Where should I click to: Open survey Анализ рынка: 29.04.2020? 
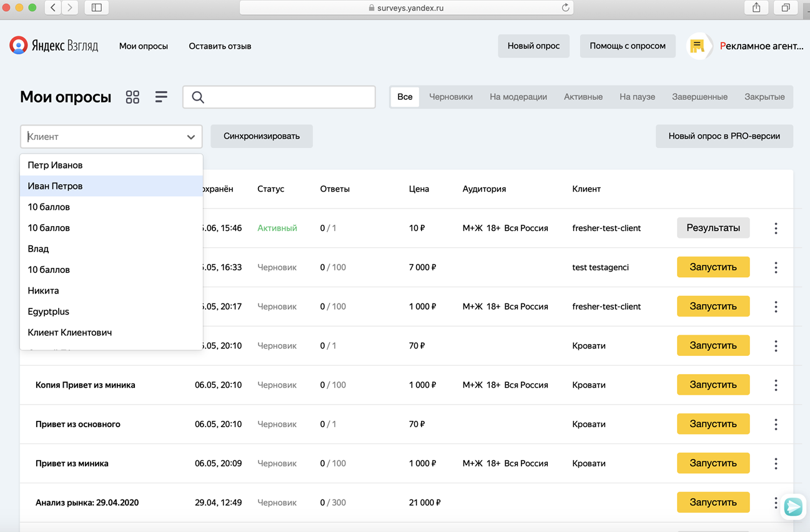pos(87,503)
